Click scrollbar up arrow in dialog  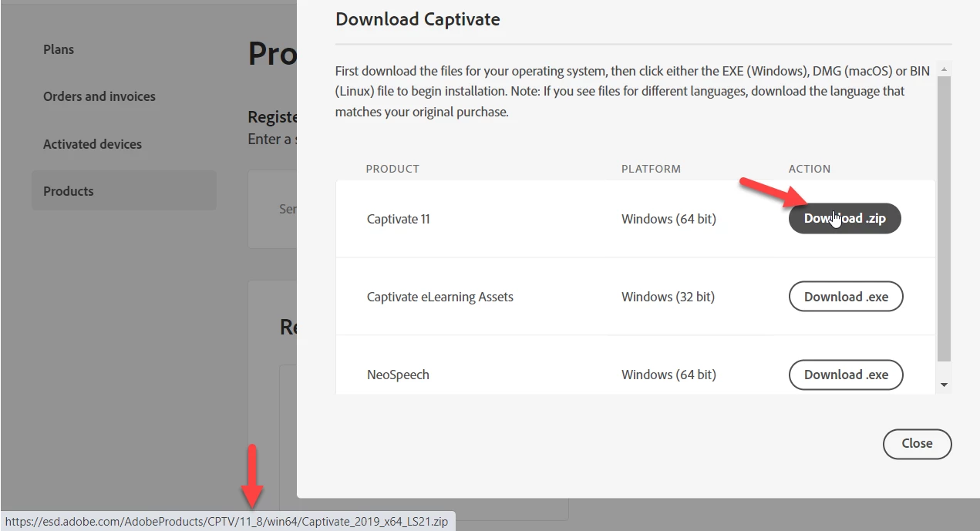pos(945,69)
